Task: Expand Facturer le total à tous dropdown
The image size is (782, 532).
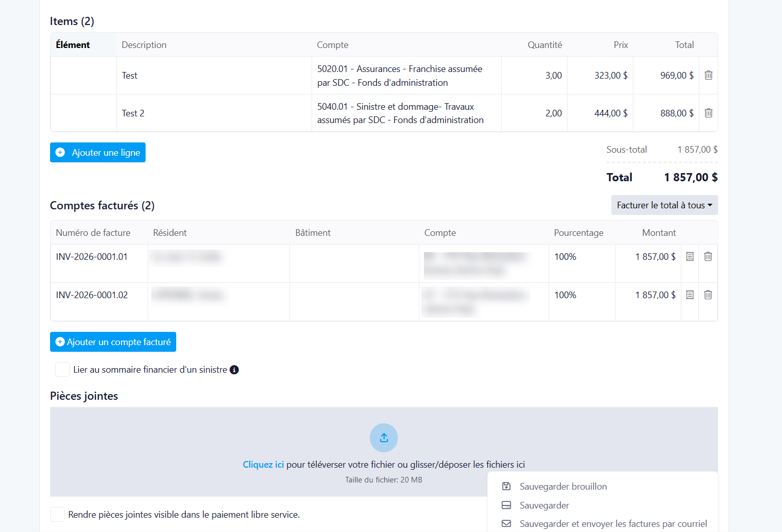Action: (x=665, y=205)
